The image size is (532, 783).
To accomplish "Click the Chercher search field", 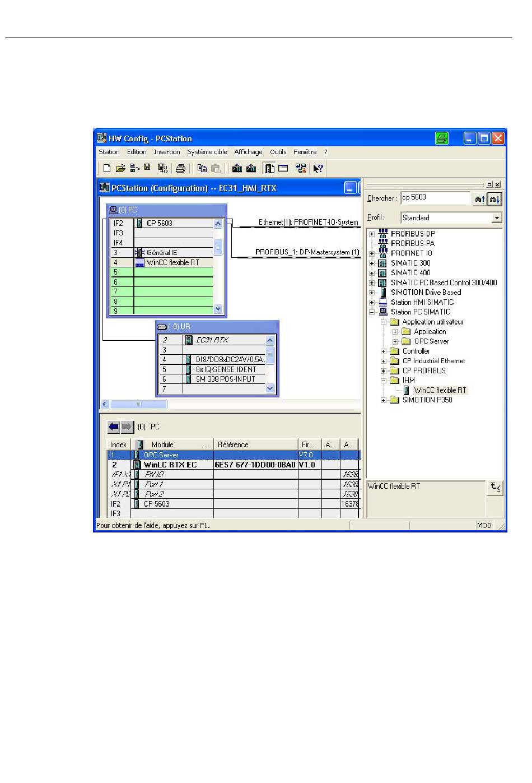I will 436,198.
